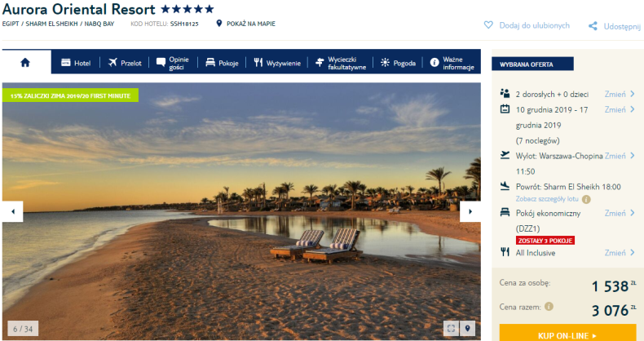
Task: Click the info icon next to Cena razem
Action: click(x=549, y=307)
